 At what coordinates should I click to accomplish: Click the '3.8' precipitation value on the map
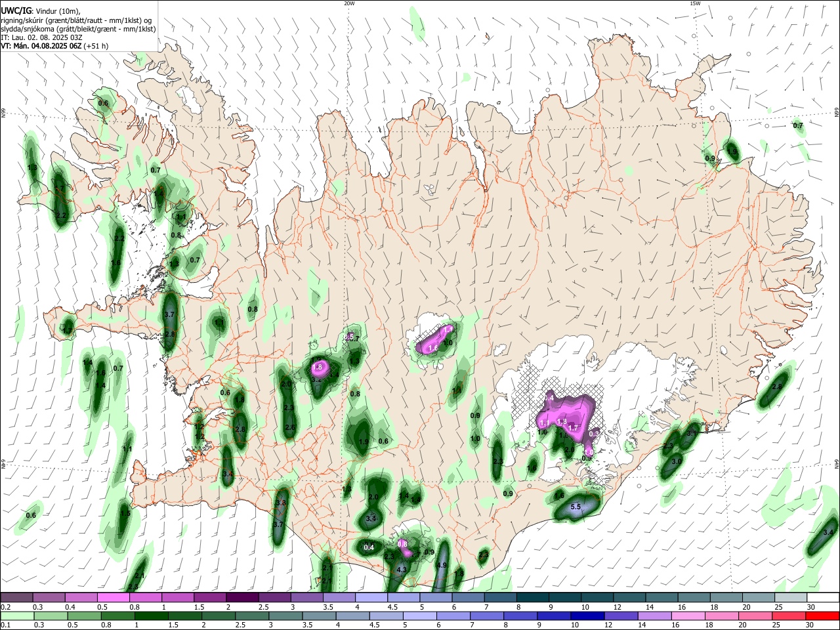pyautogui.click(x=281, y=503)
